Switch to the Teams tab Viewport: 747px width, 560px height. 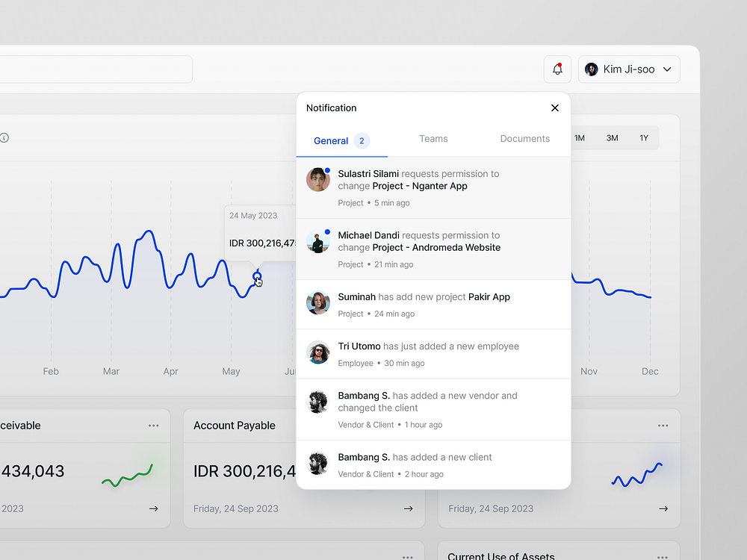tap(433, 139)
